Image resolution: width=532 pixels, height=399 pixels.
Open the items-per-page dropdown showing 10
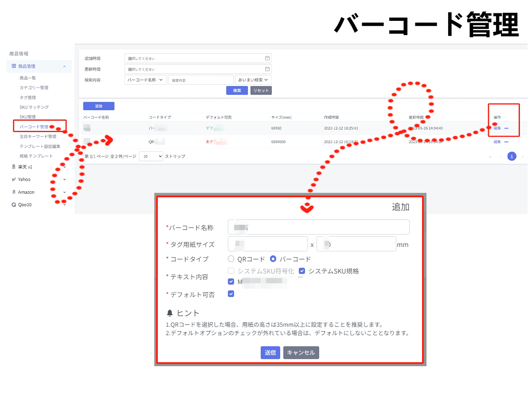click(151, 156)
